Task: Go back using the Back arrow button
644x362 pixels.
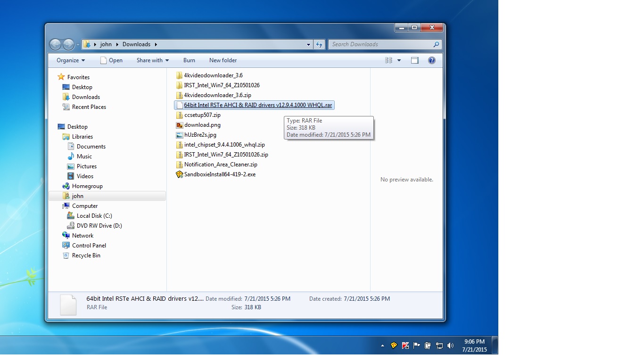Action: (x=55, y=44)
